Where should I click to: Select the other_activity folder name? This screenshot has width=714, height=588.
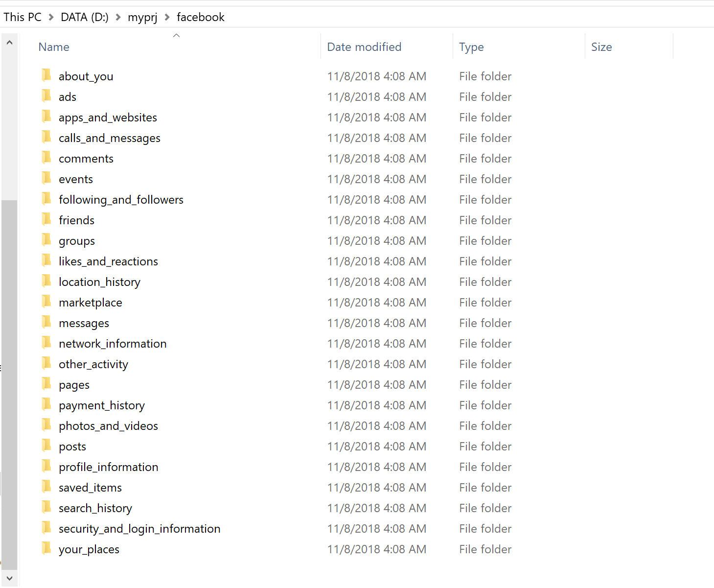click(93, 364)
